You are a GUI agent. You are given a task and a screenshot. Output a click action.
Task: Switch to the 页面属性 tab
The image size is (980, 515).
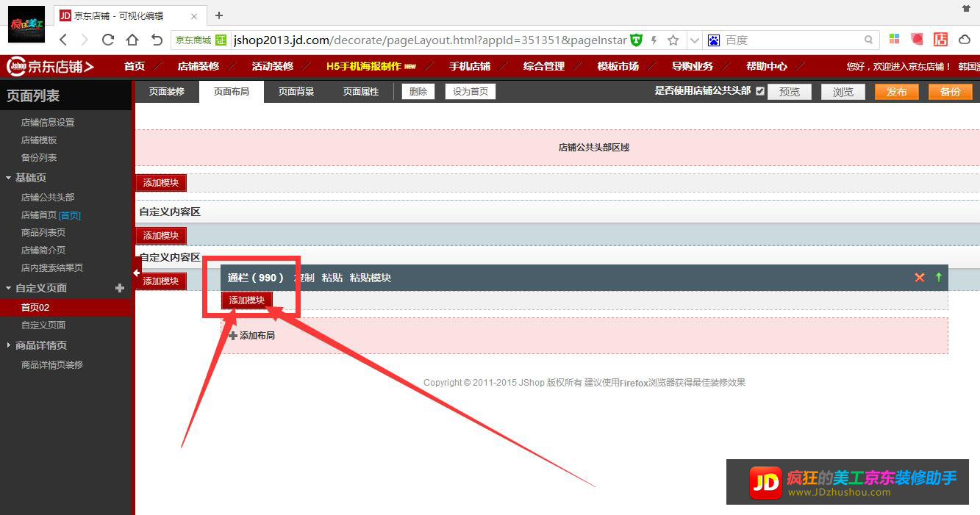(x=361, y=92)
